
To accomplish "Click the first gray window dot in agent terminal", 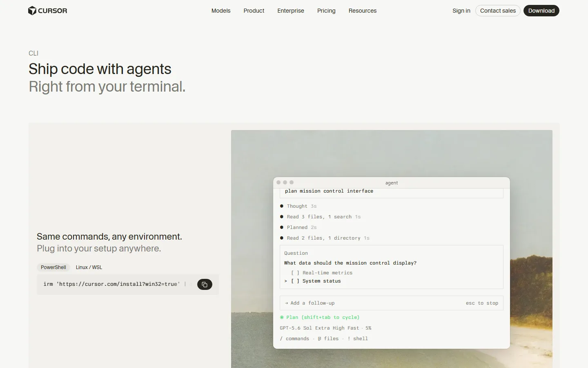I will [278, 182].
